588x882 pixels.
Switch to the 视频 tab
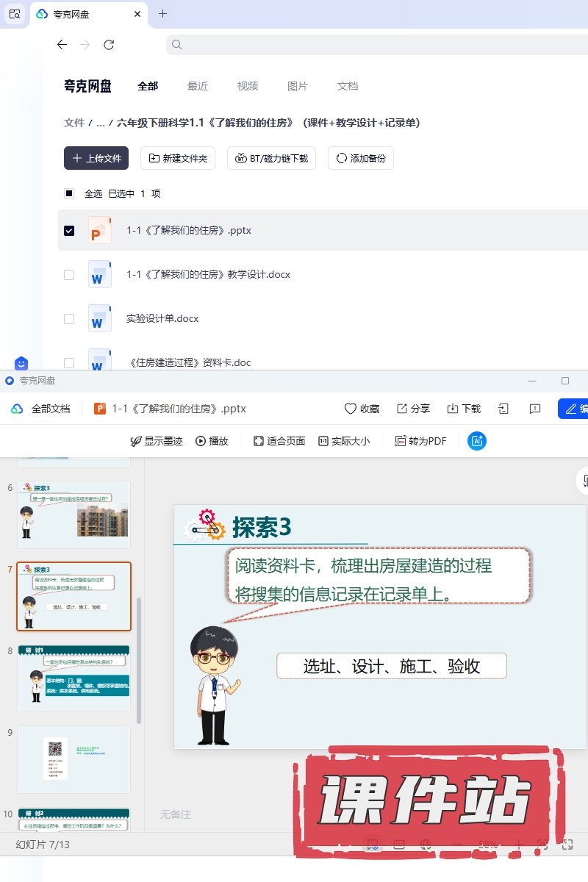[x=248, y=86]
